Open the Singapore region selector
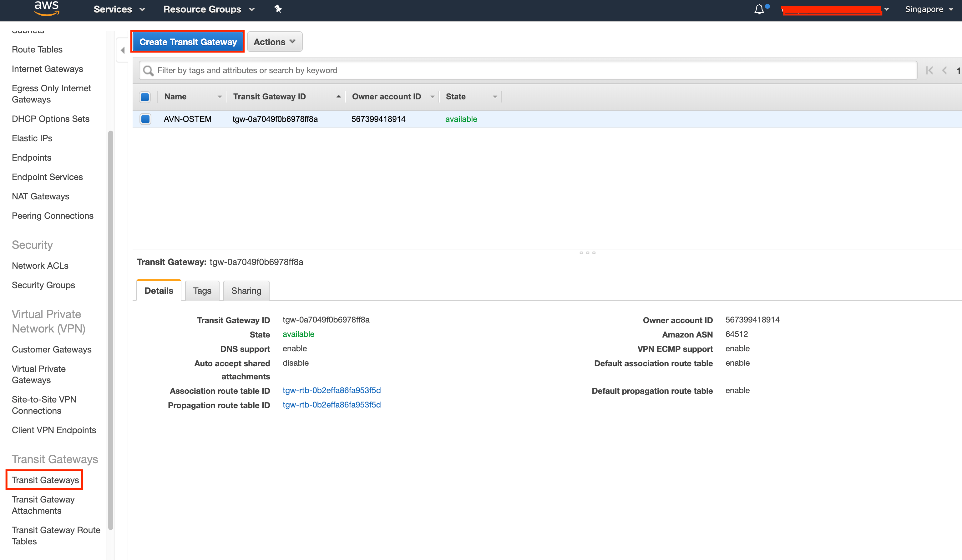The height and width of the screenshot is (560, 962). click(x=929, y=9)
